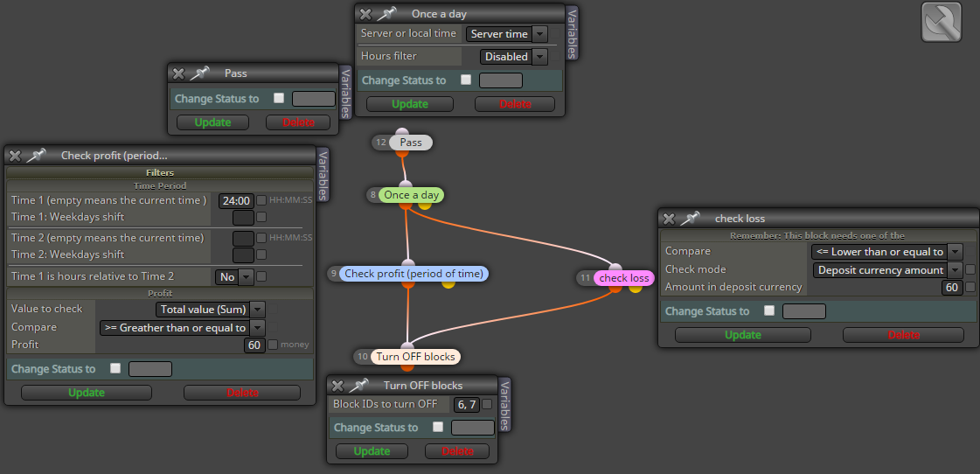This screenshot has width=980, height=474.
Task: Toggle Change Status checkbox in Check profit panel
Action: coord(115,368)
